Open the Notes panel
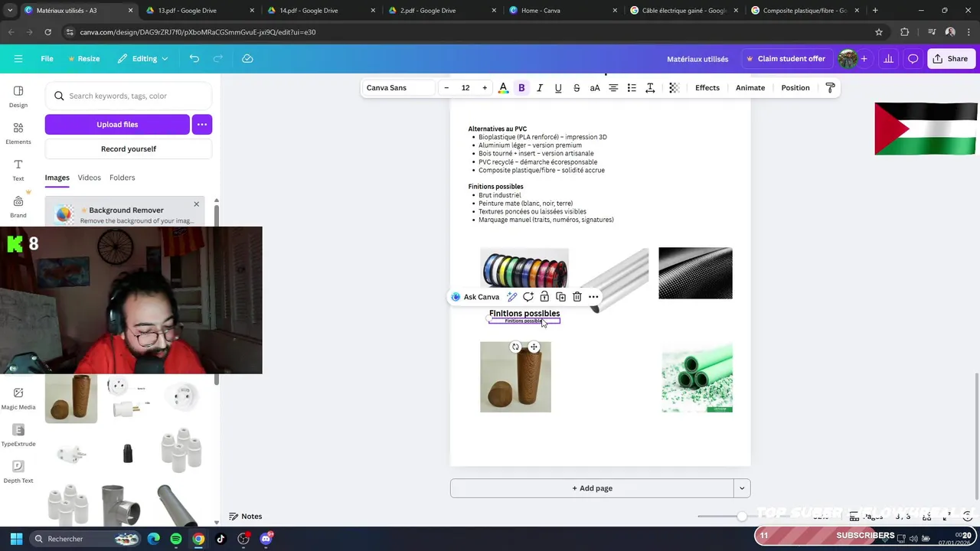This screenshot has height=551, width=980. pyautogui.click(x=245, y=517)
